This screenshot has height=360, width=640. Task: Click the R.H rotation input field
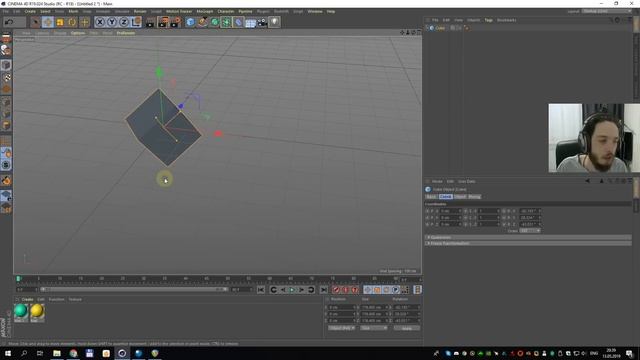click(530, 211)
